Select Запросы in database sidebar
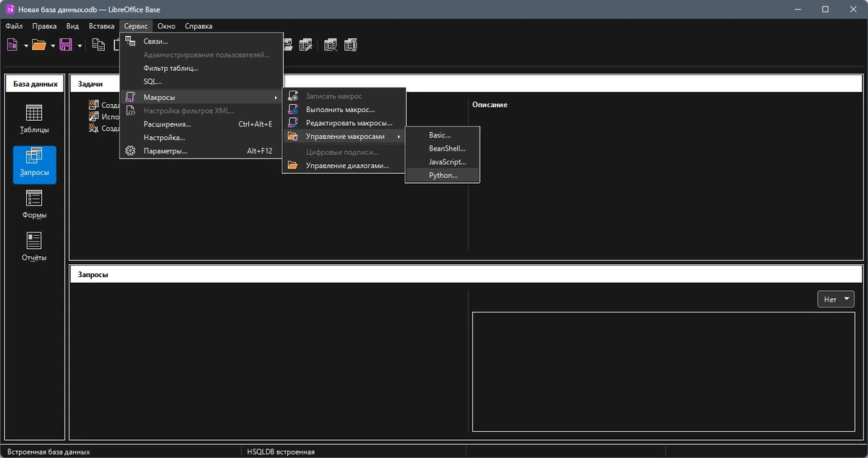868x458 pixels. [x=34, y=164]
